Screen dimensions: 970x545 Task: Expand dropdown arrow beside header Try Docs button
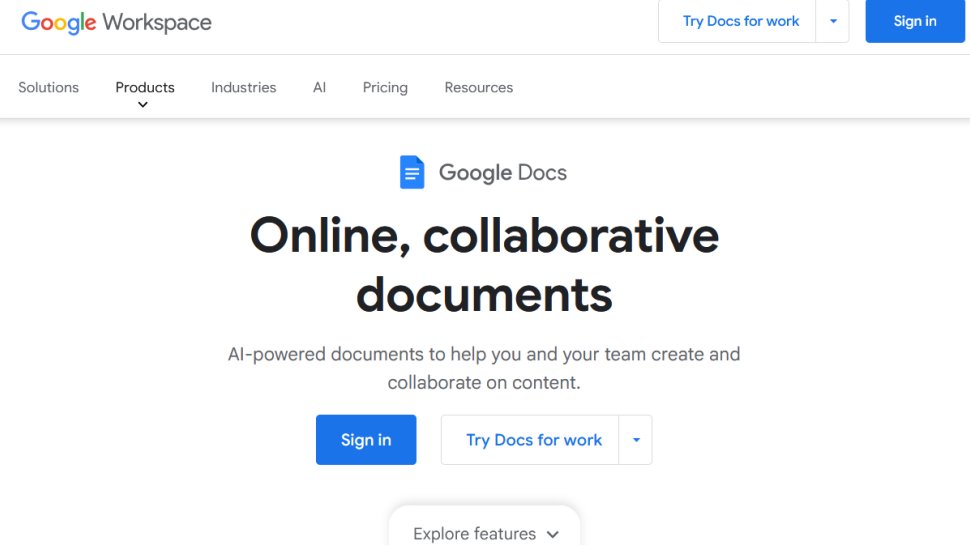pos(833,21)
